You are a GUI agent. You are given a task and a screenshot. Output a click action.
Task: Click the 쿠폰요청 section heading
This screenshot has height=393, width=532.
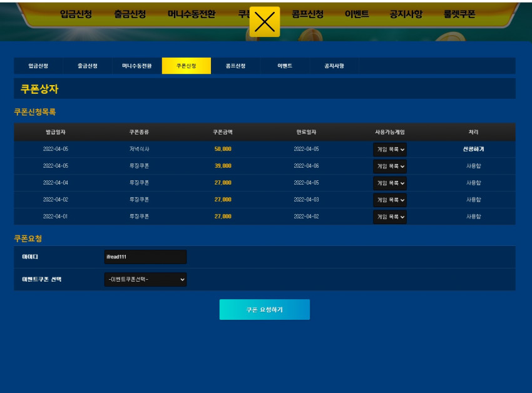pos(28,238)
